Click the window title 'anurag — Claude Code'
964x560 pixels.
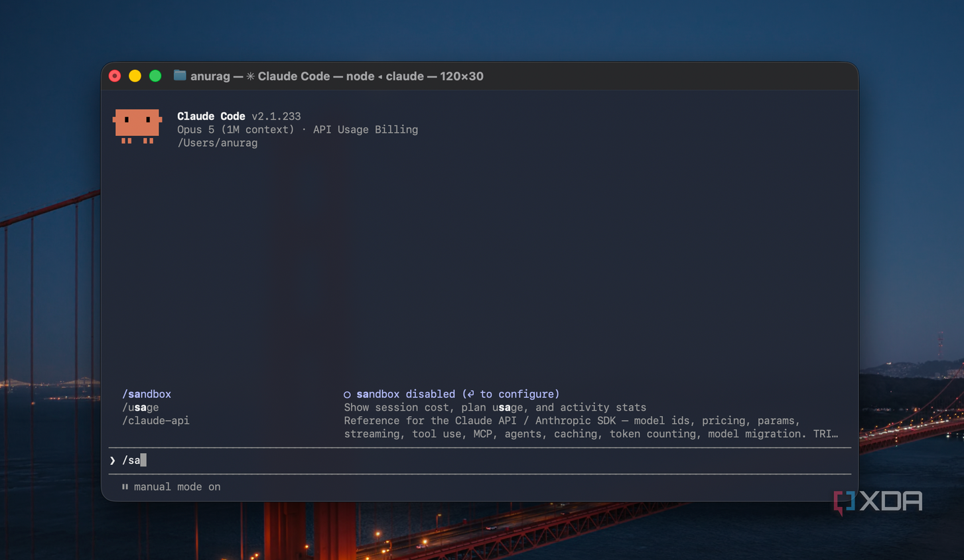[x=337, y=76]
